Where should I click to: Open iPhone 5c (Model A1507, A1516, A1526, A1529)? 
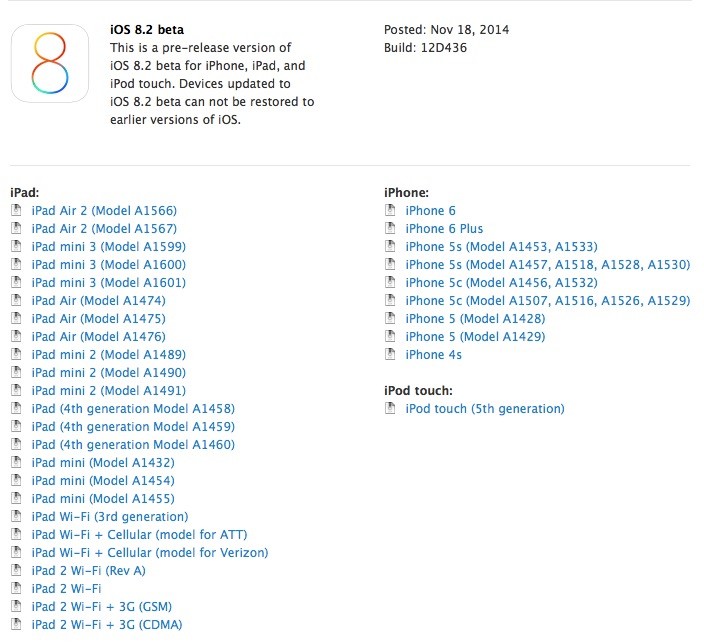point(548,300)
